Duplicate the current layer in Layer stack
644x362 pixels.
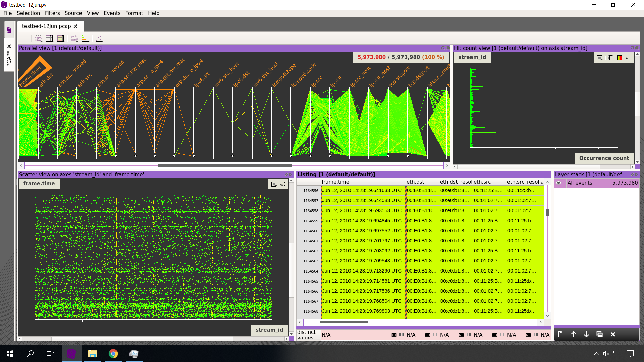tap(600, 334)
